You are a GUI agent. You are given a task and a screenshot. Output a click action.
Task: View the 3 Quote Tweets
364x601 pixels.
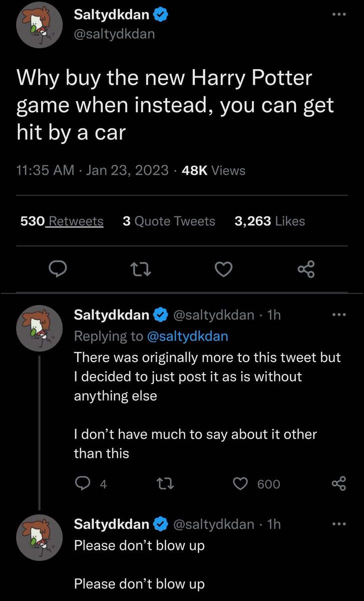tap(169, 221)
